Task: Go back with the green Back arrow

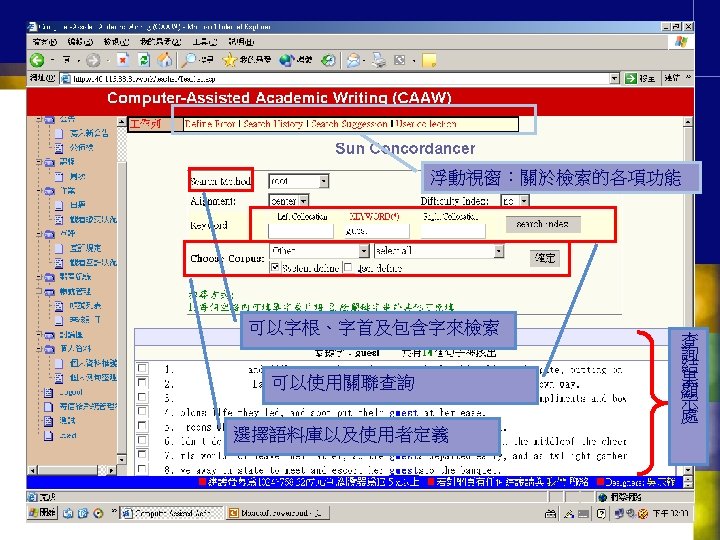Action: point(37,60)
